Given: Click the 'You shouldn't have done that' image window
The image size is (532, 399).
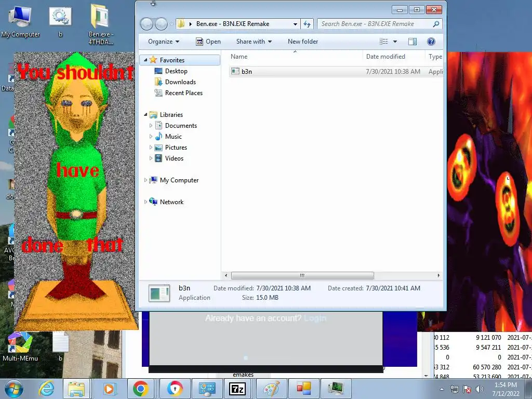Looking at the screenshot, I should [x=75, y=191].
